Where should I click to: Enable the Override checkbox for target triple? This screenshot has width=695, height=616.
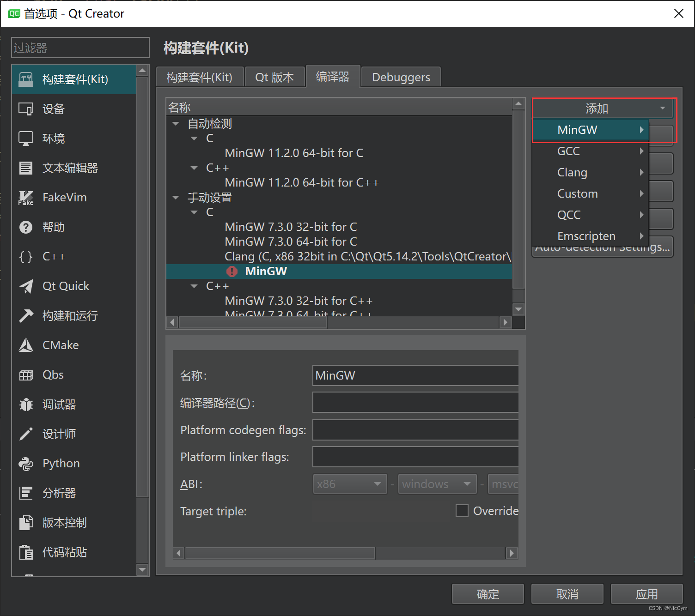pos(462,511)
